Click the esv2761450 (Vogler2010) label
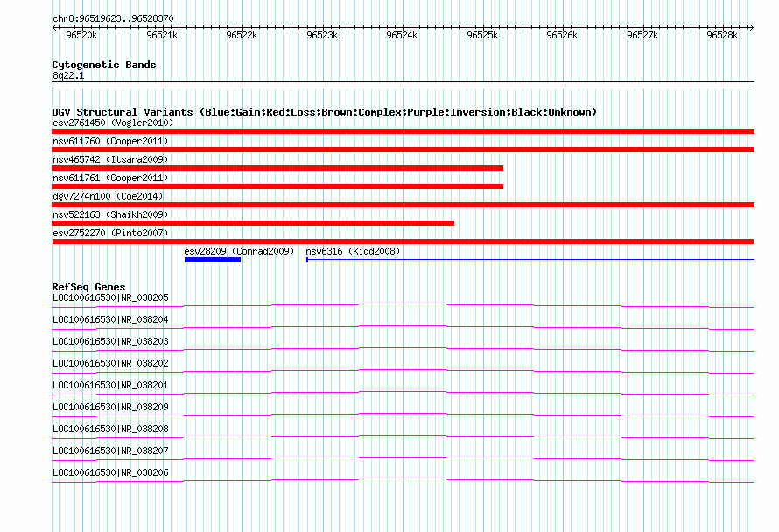The image size is (779, 532). coord(113,122)
